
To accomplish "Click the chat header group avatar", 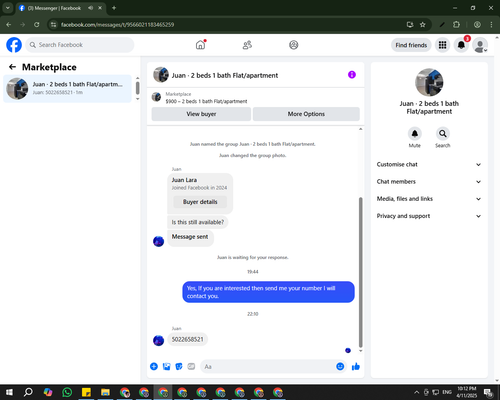I will pyautogui.click(x=161, y=75).
